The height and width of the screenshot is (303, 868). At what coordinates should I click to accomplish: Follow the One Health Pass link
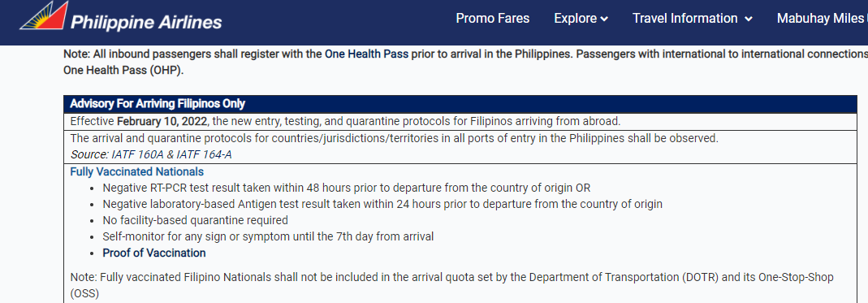pos(367,54)
